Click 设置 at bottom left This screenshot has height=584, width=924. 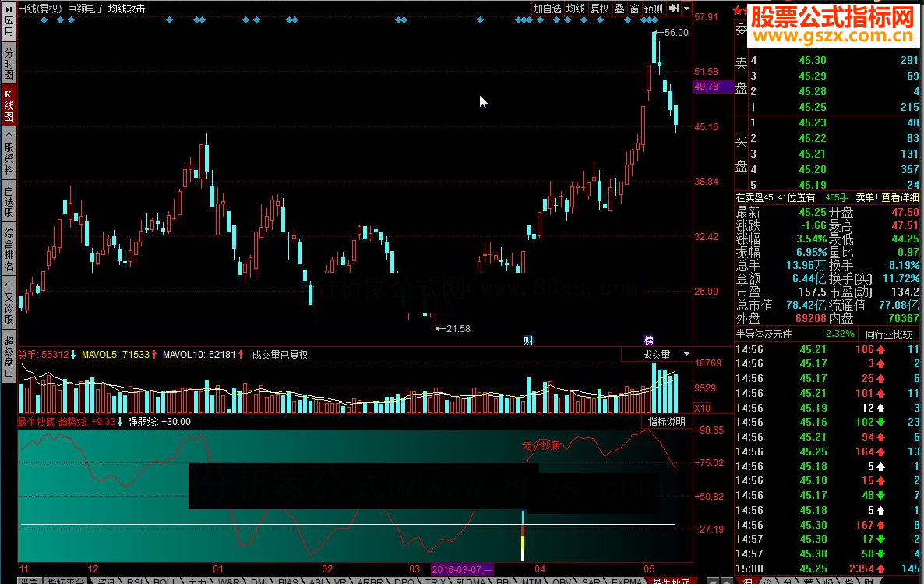[x=29, y=580]
